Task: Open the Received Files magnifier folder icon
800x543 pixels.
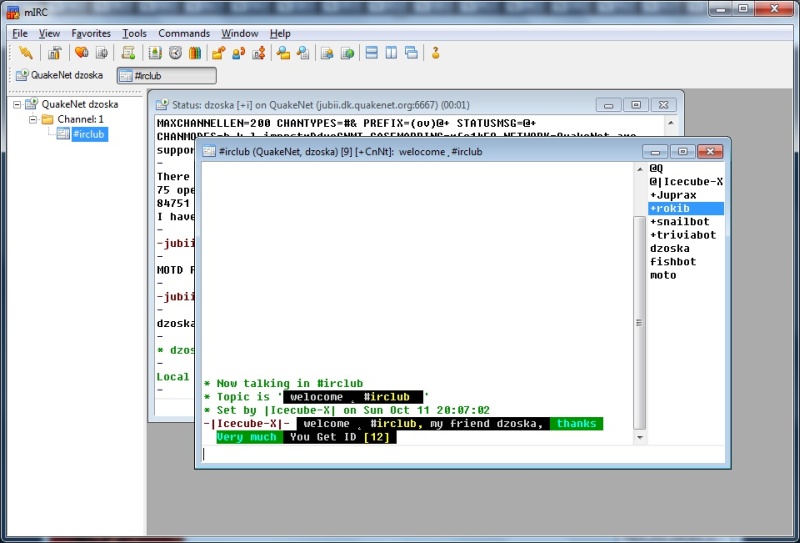Action: [283, 53]
